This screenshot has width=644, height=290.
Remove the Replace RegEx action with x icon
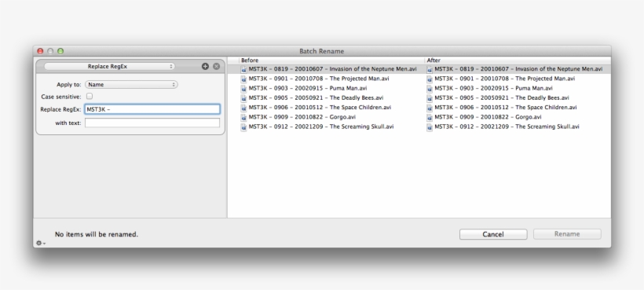(x=217, y=66)
